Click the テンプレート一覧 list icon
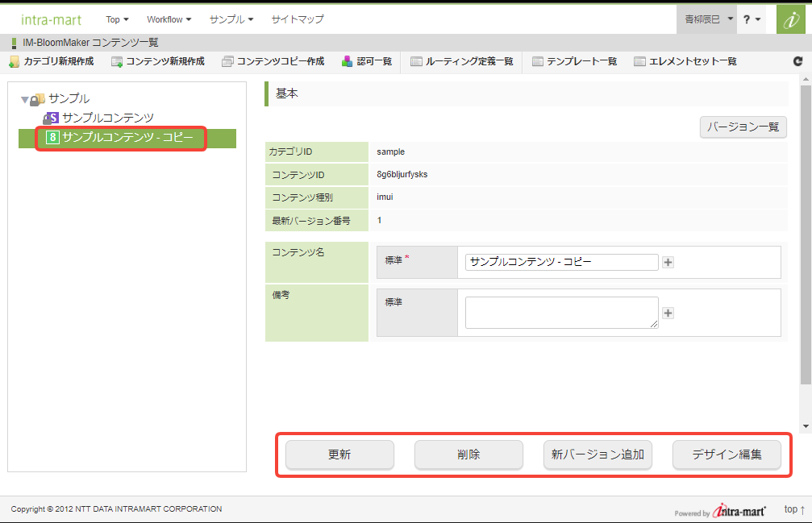Viewport: 812px width, 523px height. [x=538, y=61]
